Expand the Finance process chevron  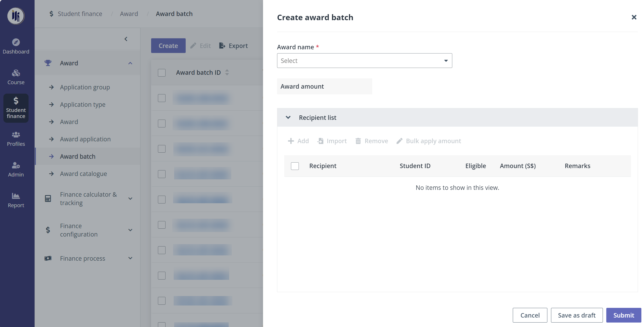tap(130, 258)
